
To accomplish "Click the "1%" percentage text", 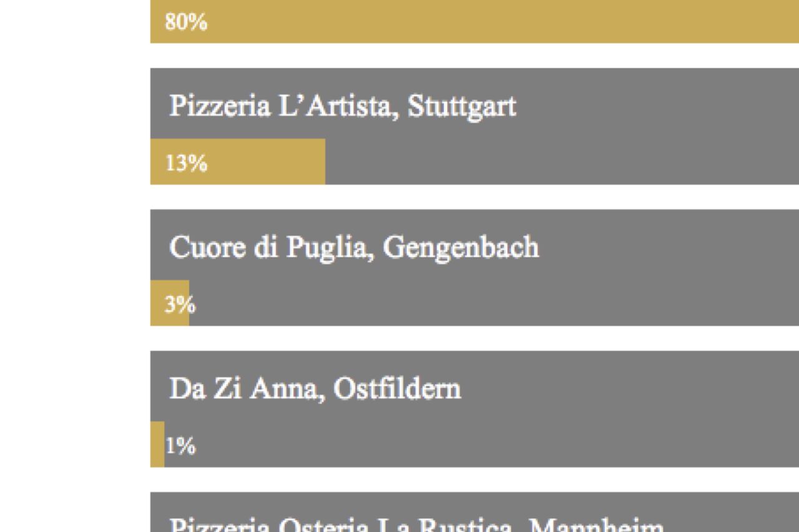I will pos(180,446).
